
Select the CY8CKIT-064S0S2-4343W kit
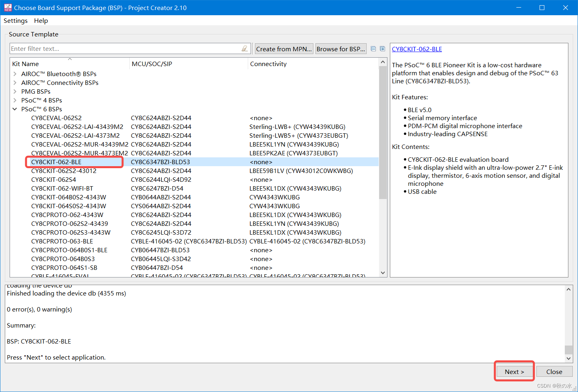click(68, 206)
